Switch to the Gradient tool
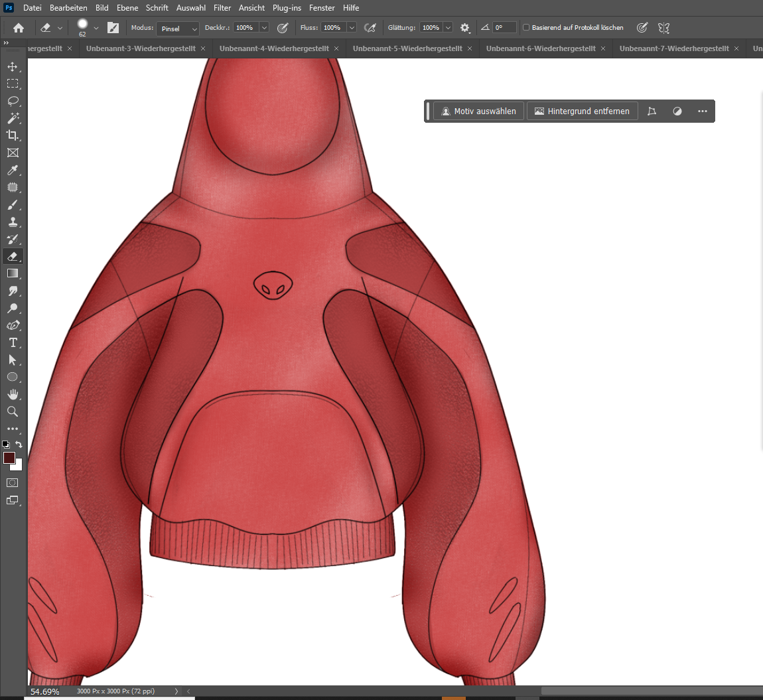 pos(12,273)
